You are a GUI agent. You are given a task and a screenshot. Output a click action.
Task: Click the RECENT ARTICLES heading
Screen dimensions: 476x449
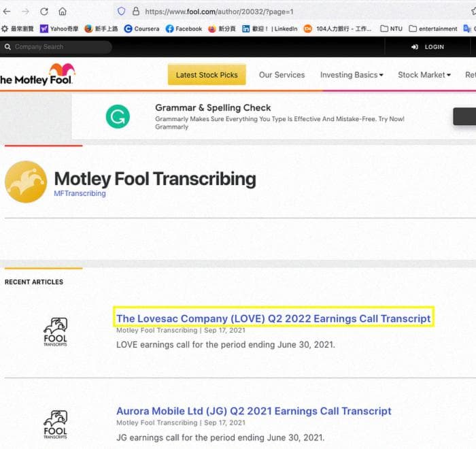pos(34,282)
